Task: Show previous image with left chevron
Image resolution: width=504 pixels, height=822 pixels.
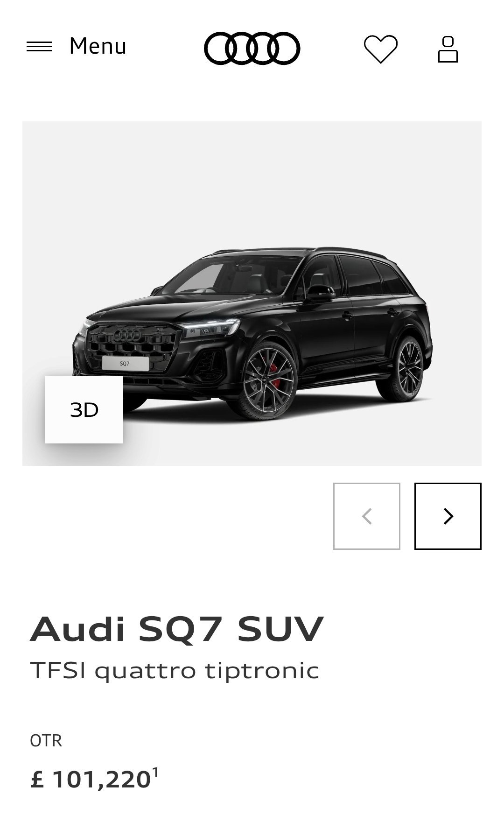Action: pyautogui.click(x=367, y=516)
